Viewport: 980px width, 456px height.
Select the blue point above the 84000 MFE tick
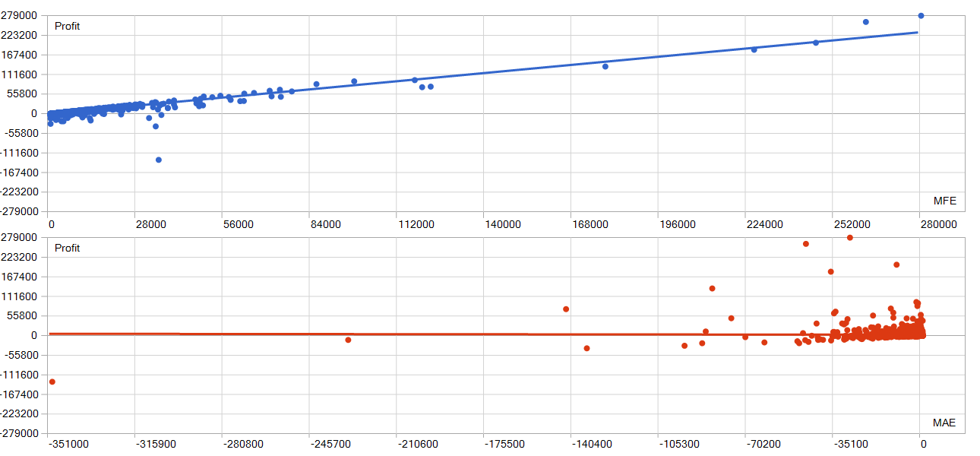[x=317, y=84]
